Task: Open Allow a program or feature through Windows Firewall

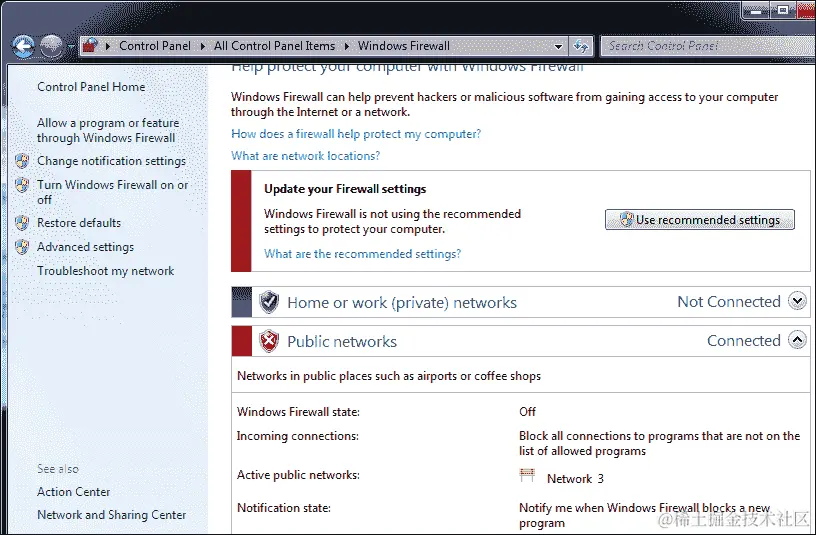Action: pyautogui.click(x=108, y=130)
